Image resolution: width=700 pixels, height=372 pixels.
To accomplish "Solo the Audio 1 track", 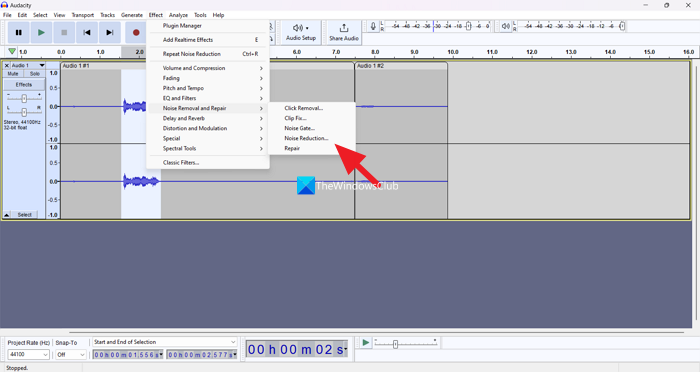I will [35, 74].
